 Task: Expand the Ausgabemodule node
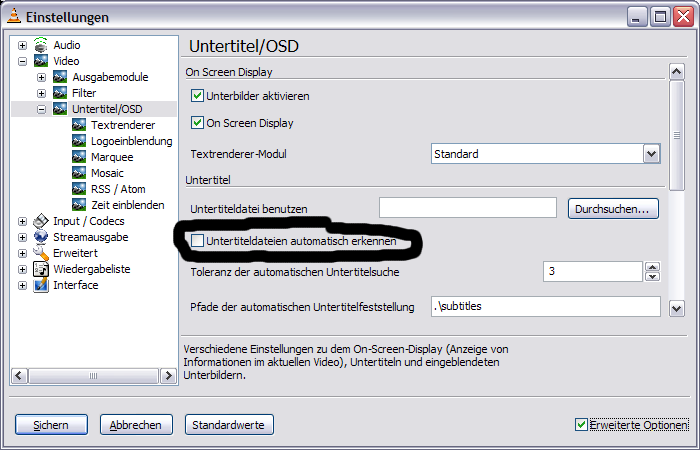(42, 78)
